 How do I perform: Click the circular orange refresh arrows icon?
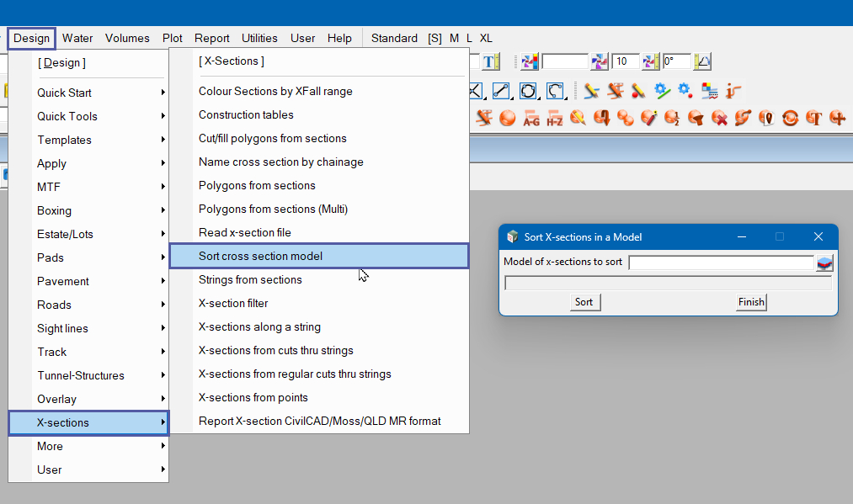790,118
